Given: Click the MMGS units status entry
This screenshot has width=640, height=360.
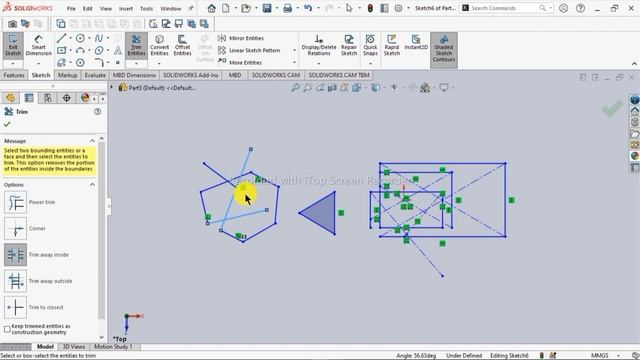Looking at the screenshot, I should click(x=600, y=356).
